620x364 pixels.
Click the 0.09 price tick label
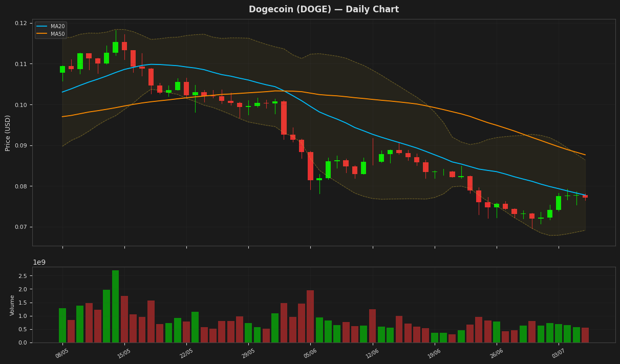coord(21,146)
